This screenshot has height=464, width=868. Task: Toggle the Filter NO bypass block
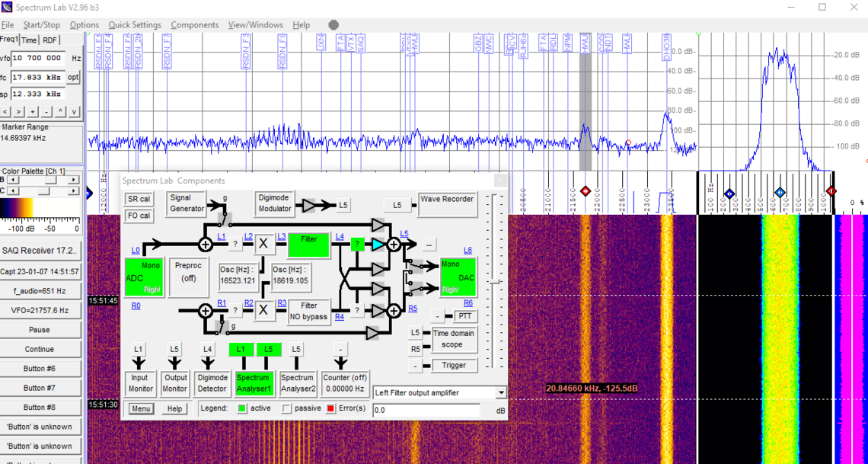coord(309,311)
